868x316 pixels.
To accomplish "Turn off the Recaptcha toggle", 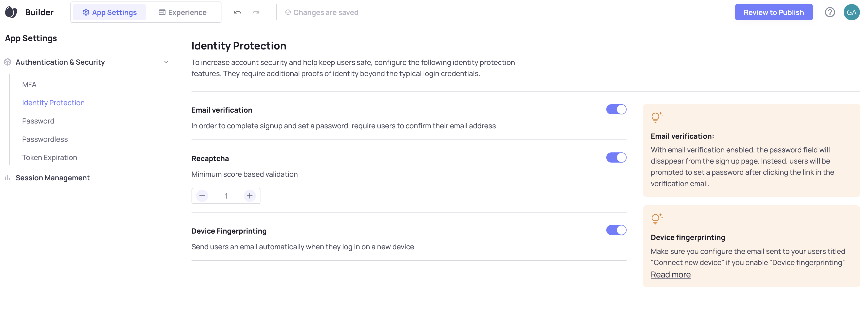I will [616, 158].
